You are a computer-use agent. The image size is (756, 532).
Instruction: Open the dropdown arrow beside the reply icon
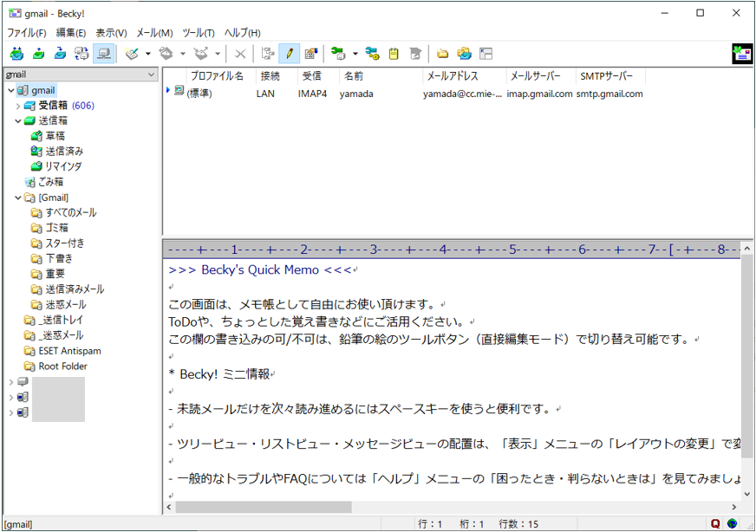[x=183, y=54]
